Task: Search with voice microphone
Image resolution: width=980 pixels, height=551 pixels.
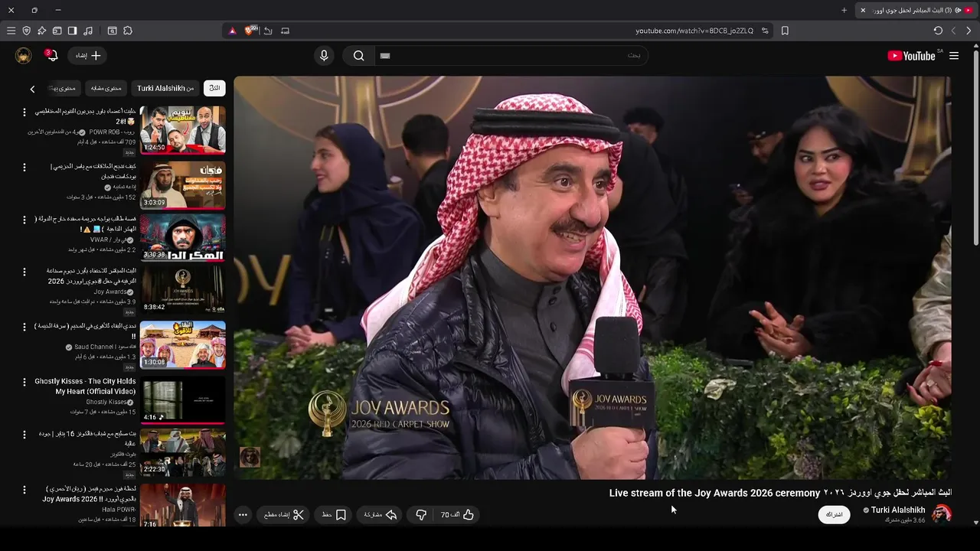Action: pos(324,55)
